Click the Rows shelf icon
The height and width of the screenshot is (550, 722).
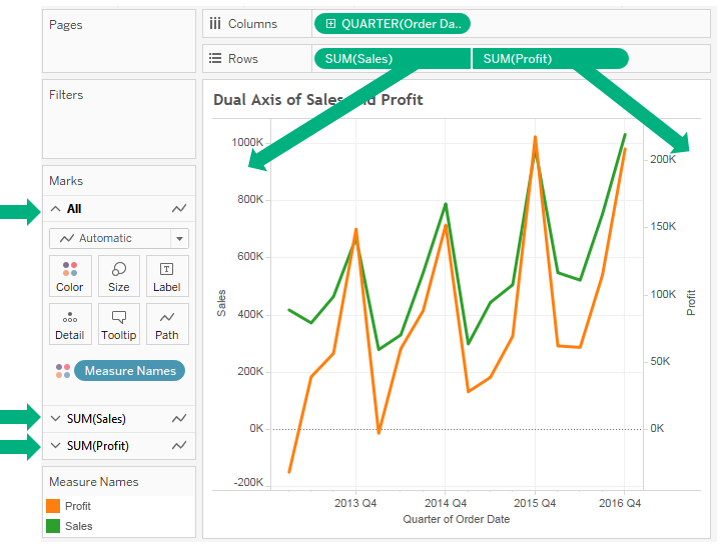[215, 59]
